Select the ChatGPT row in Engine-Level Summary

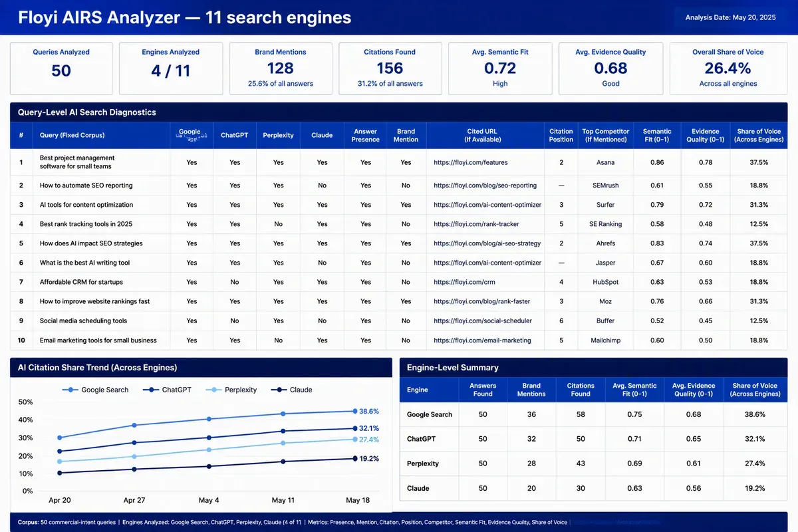[593, 439]
